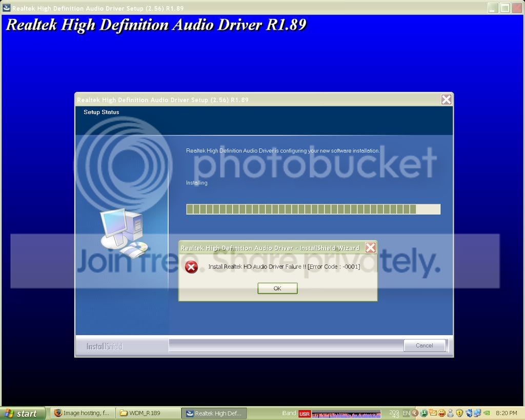Open the NVIDIA tray icon

click(487, 413)
